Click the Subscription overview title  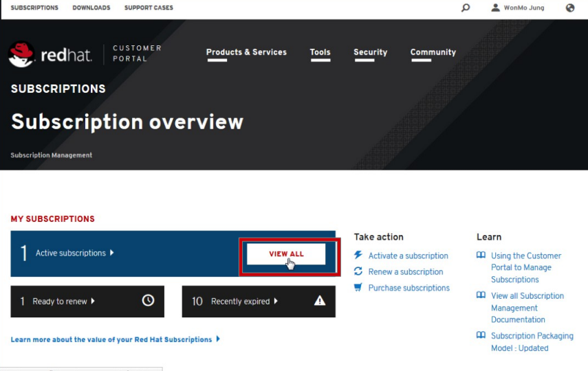tap(127, 122)
